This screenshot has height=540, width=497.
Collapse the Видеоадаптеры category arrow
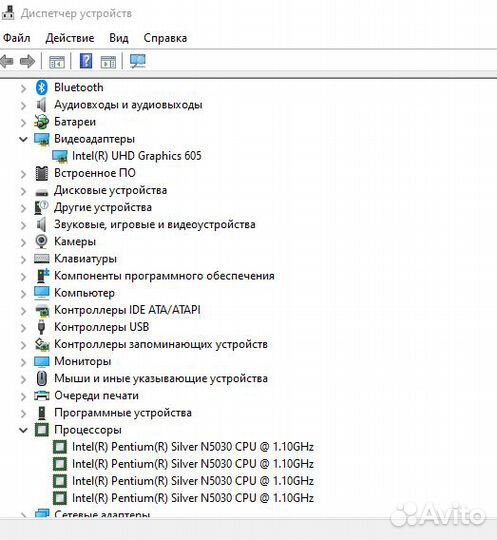[23, 139]
